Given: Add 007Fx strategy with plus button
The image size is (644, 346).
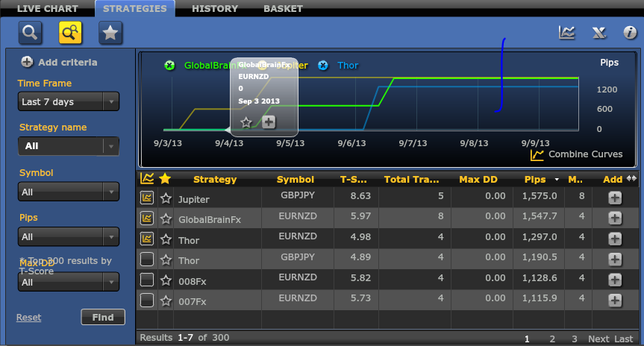Looking at the screenshot, I should pos(615,300).
